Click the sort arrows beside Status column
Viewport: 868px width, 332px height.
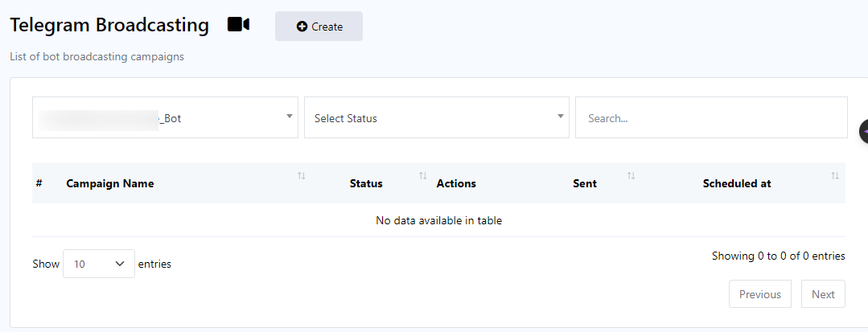422,176
